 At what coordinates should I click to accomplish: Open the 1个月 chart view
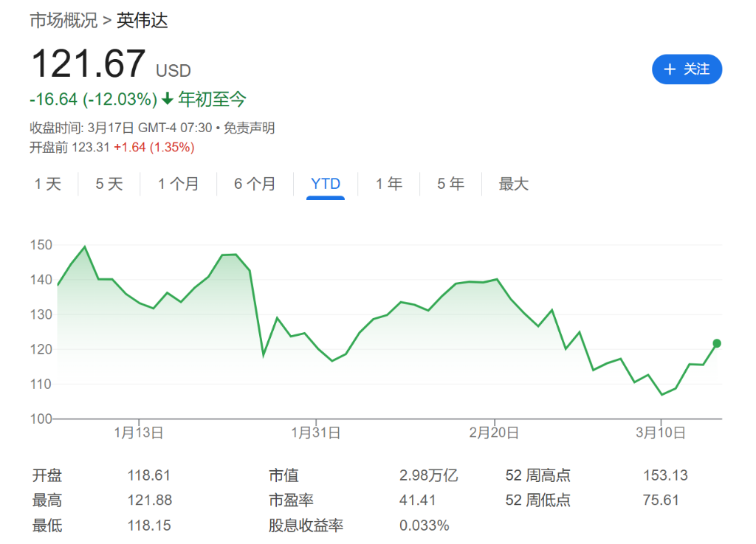pyautogui.click(x=177, y=184)
